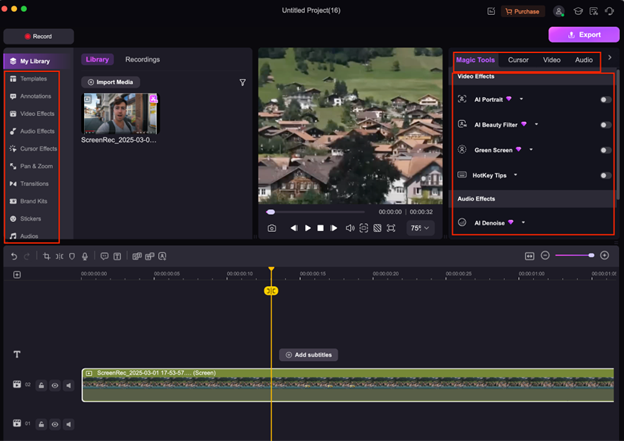624x441 pixels.
Task: Click the zoom in plus icon on timeline
Action: pyautogui.click(x=604, y=256)
